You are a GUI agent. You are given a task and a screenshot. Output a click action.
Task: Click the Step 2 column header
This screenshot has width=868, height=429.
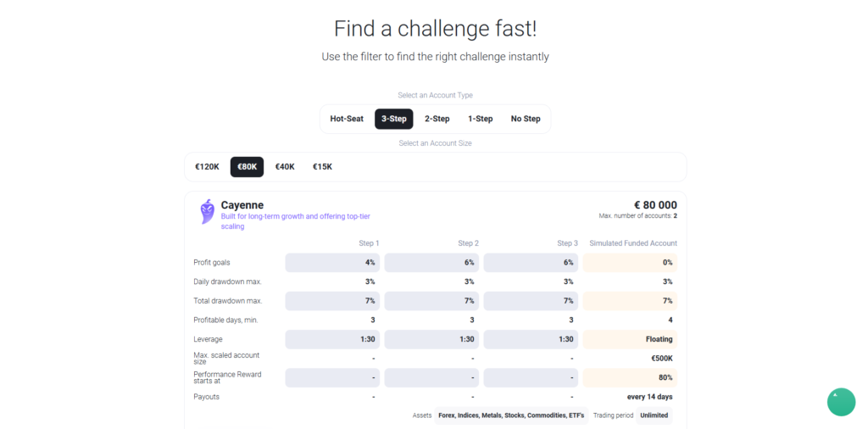point(468,243)
